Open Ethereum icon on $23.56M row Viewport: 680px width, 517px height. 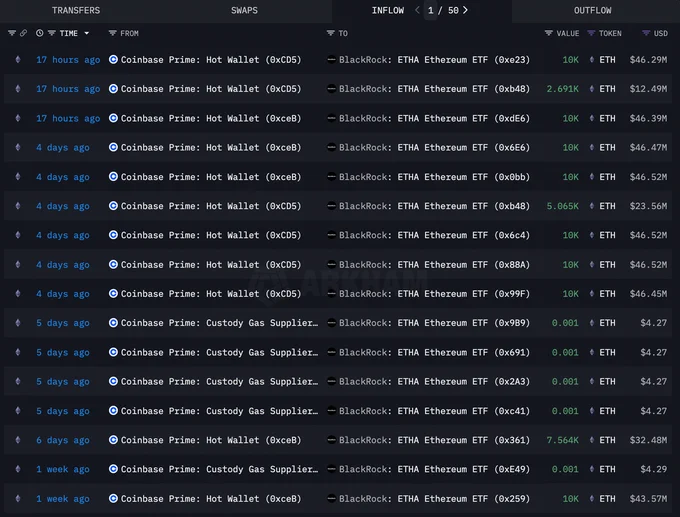point(18,206)
